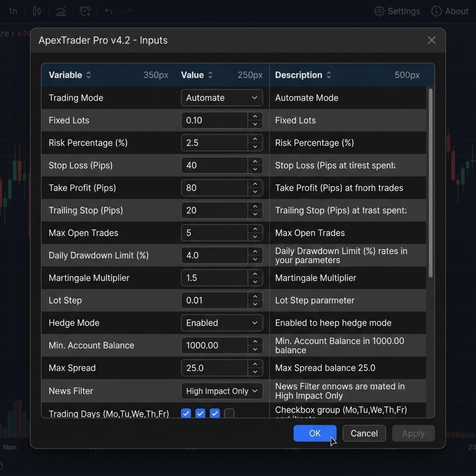The width and height of the screenshot is (476, 476).
Task: Click the Description column sort icon
Action: (x=329, y=75)
